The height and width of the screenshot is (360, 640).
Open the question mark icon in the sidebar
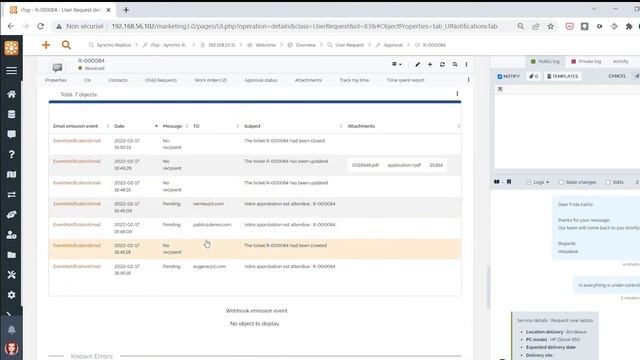coord(11,154)
